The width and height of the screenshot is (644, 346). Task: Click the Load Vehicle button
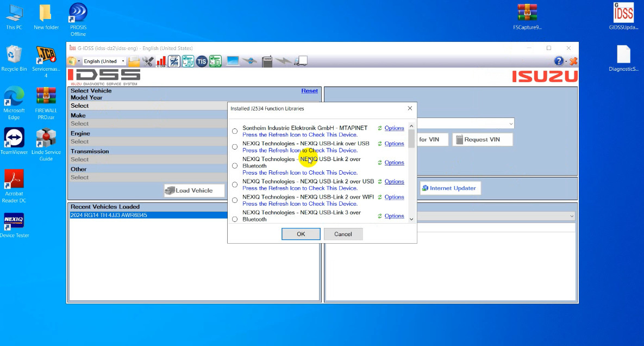tap(194, 190)
